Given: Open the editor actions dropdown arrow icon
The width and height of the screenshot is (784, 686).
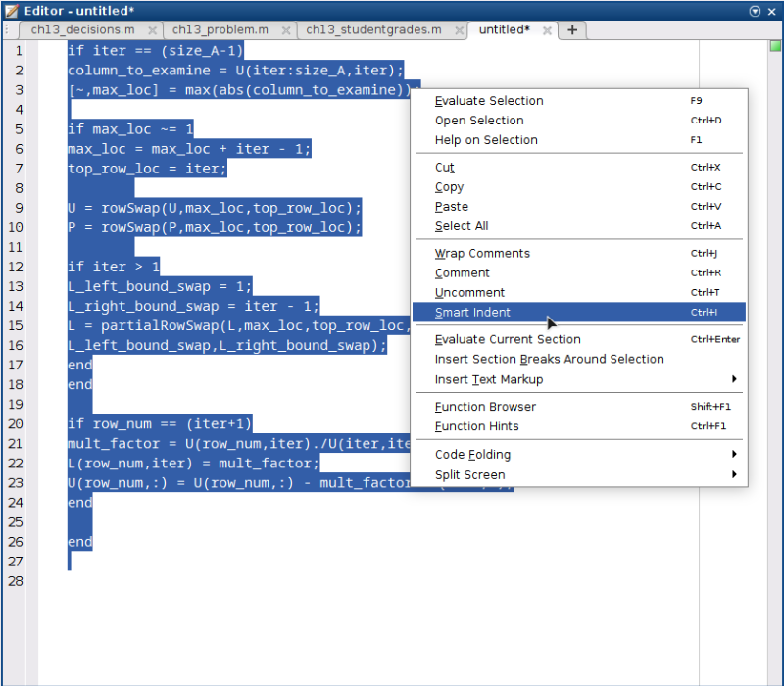Looking at the screenshot, I should 755,11.
